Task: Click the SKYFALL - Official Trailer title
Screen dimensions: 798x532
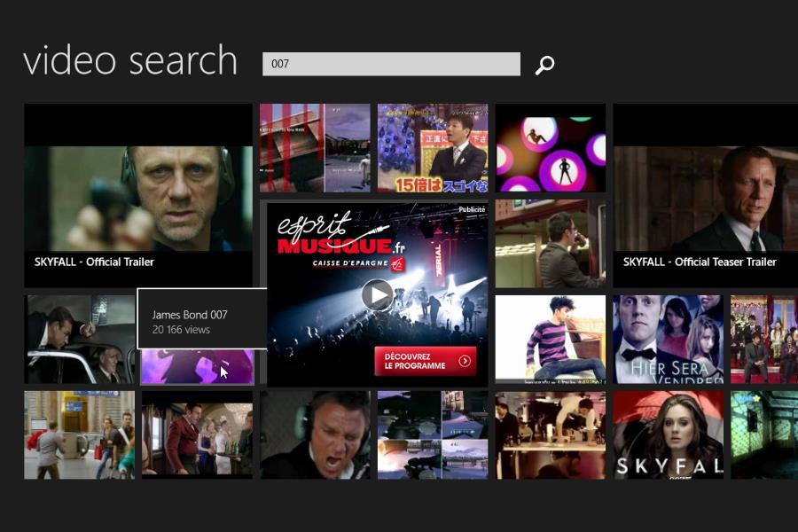Action: [94, 262]
